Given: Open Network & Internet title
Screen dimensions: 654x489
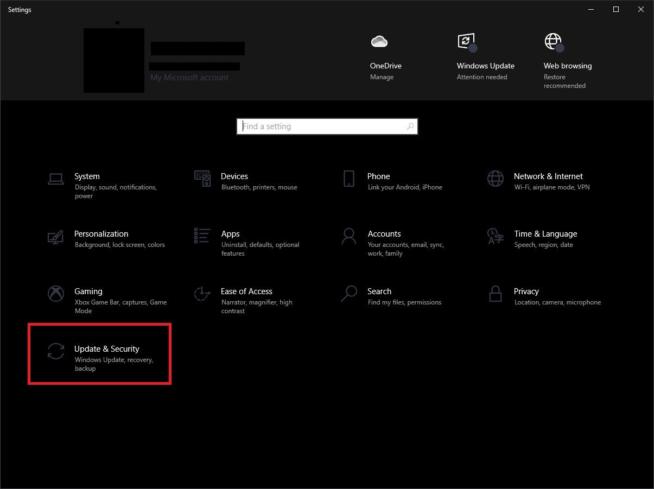Looking at the screenshot, I should pyautogui.click(x=548, y=176).
